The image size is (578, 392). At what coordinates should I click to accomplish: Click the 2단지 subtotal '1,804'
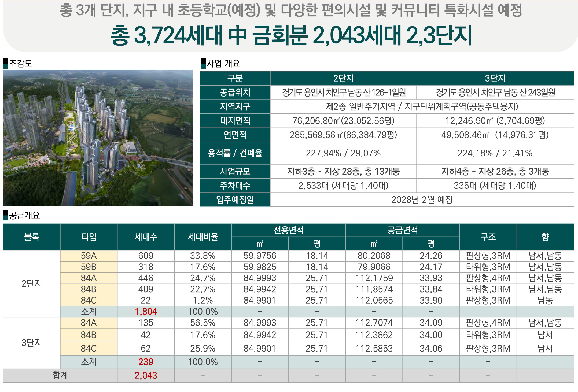click(146, 312)
